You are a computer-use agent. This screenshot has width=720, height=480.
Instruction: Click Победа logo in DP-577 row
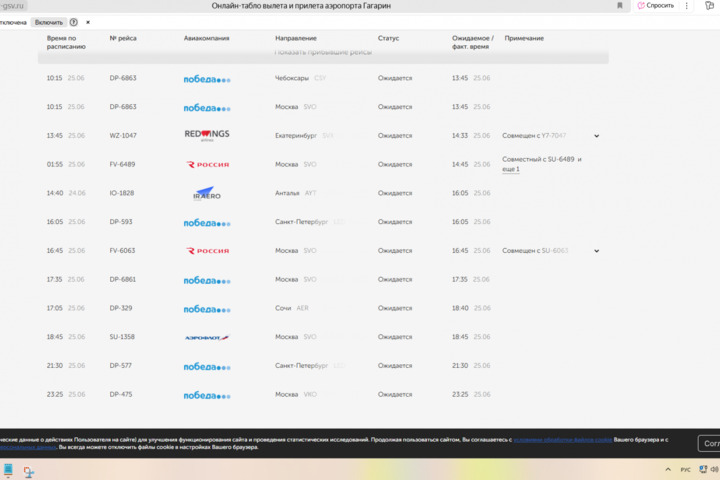pos(207,367)
